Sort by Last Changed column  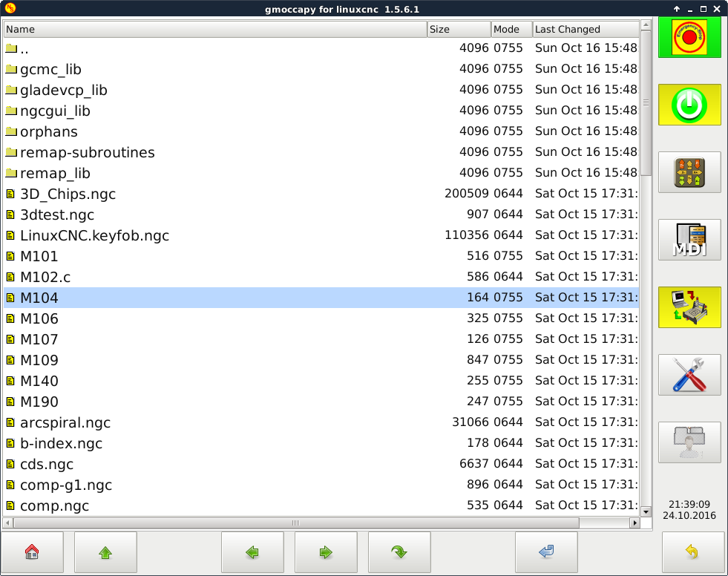tap(586, 29)
